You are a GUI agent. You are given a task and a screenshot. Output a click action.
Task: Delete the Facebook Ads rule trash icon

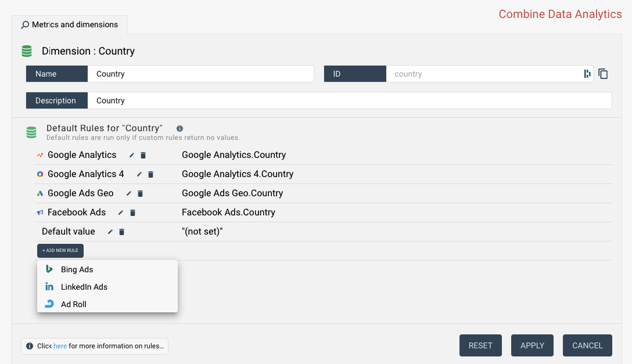(x=132, y=212)
